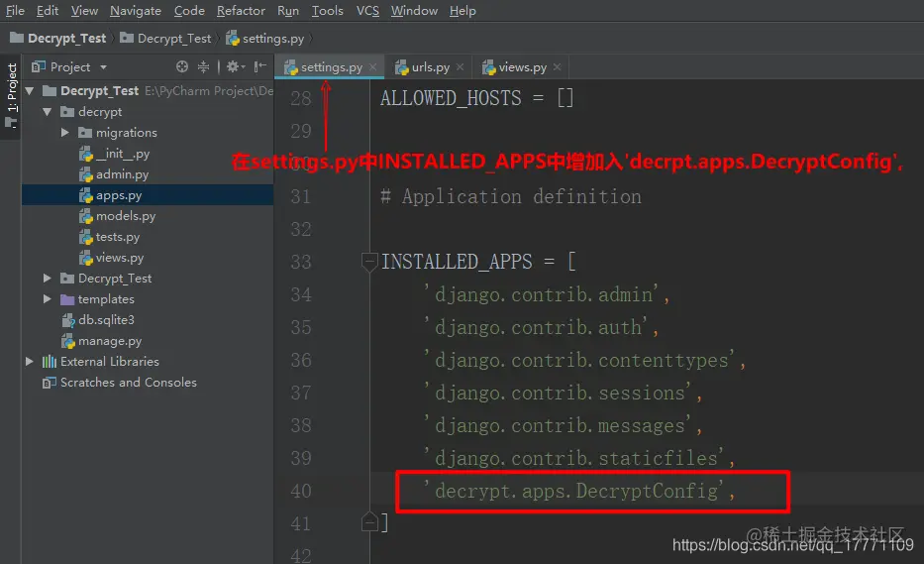Hide the Project tool window
Viewport: 924px width, 564px height.
point(259,66)
